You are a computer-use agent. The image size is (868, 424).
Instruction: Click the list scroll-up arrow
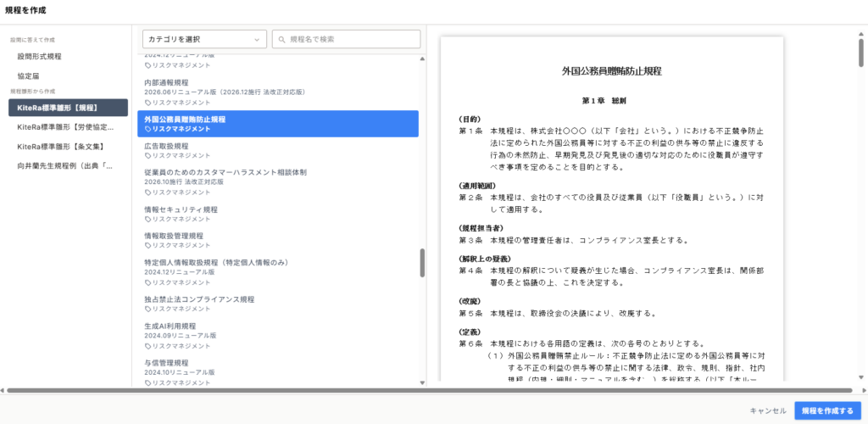tap(422, 59)
